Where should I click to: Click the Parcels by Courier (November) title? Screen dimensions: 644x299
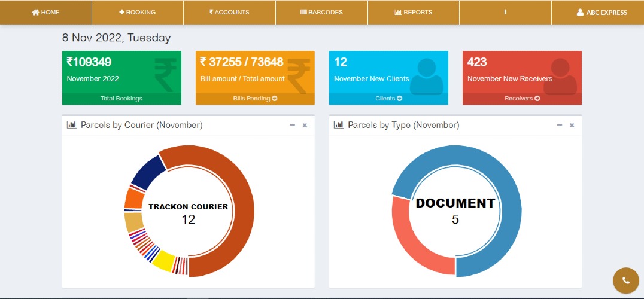(x=142, y=125)
